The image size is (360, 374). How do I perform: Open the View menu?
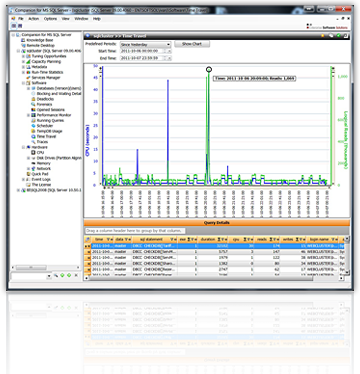click(x=65, y=19)
